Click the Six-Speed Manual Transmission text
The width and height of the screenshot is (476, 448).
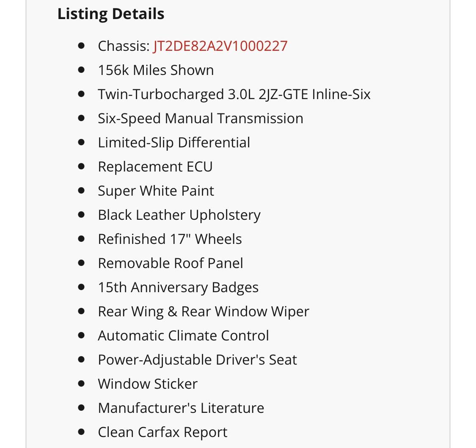[201, 119]
